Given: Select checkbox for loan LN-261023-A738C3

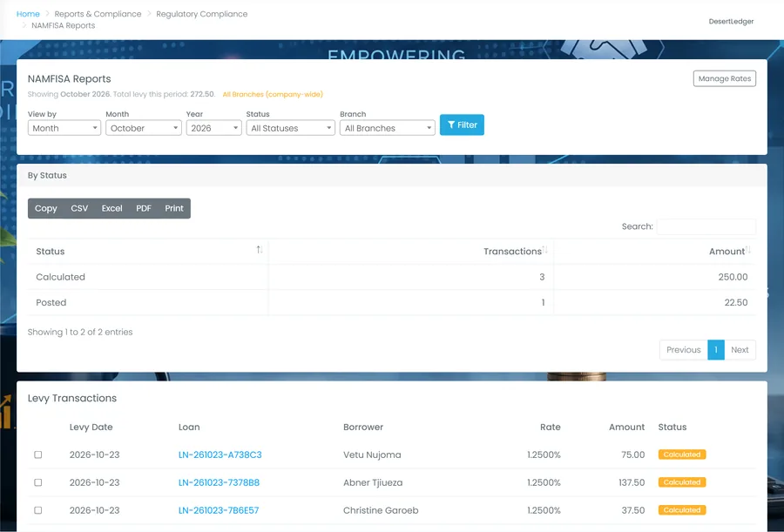Looking at the screenshot, I should coord(38,455).
